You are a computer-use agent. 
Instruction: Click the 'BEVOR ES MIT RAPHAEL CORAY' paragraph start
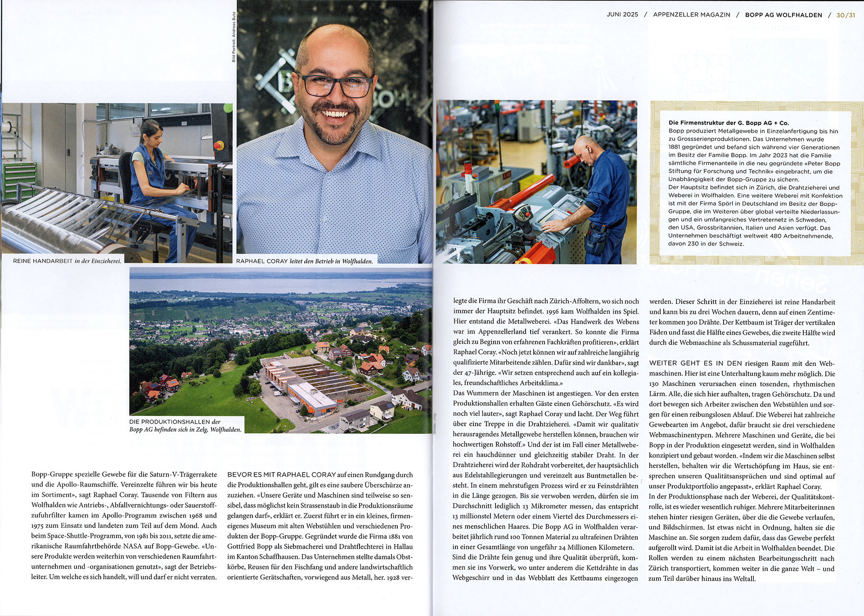click(x=281, y=475)
